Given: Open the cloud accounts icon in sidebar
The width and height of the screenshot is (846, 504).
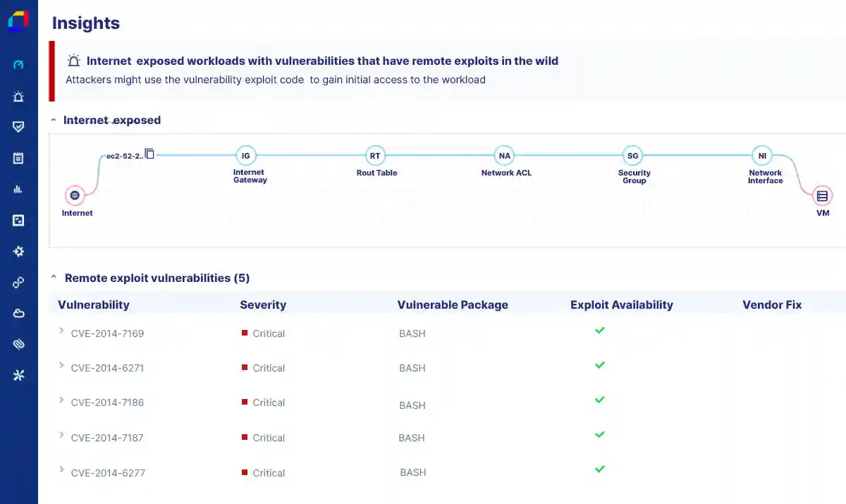Looking at the screenshot, I should click(19, 313).
